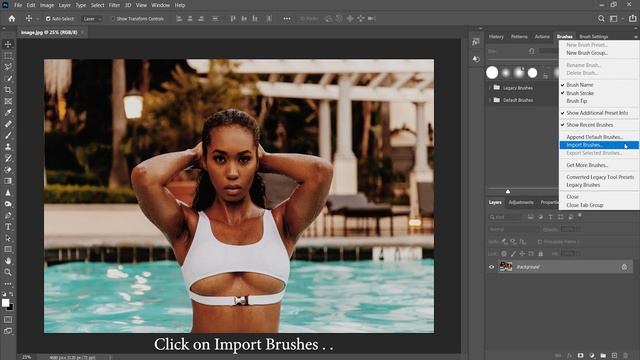
Task: Open the layer kind filter dropdown
Action: tap(506, 217)
